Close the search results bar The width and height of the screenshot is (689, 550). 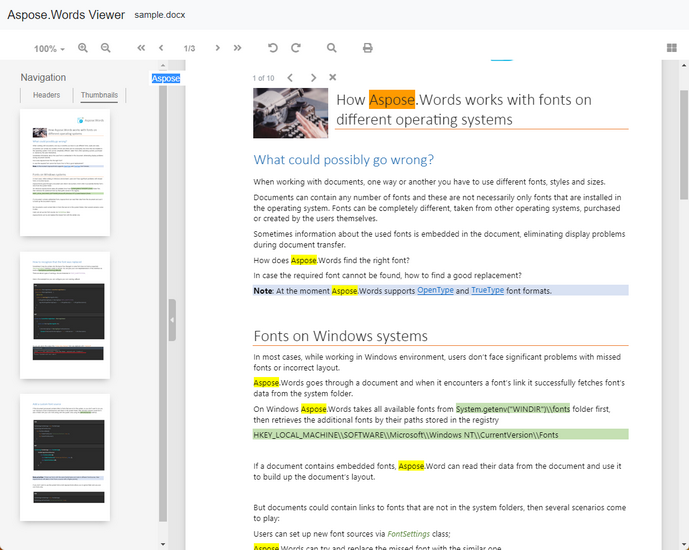[333, 77]
